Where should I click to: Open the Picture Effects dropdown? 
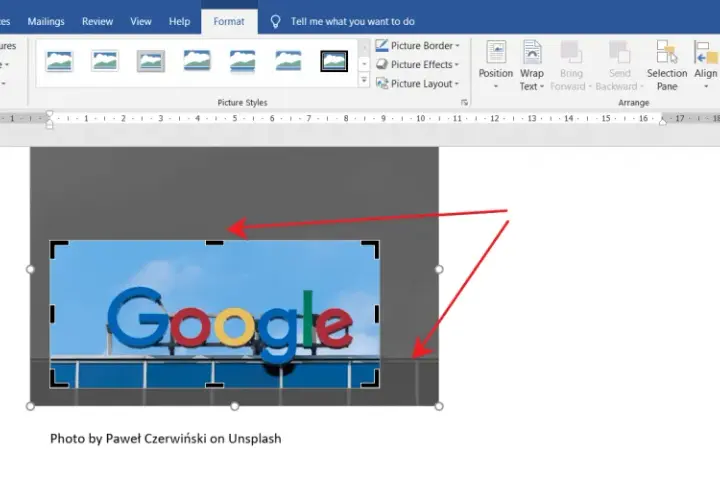click(417, 65)
